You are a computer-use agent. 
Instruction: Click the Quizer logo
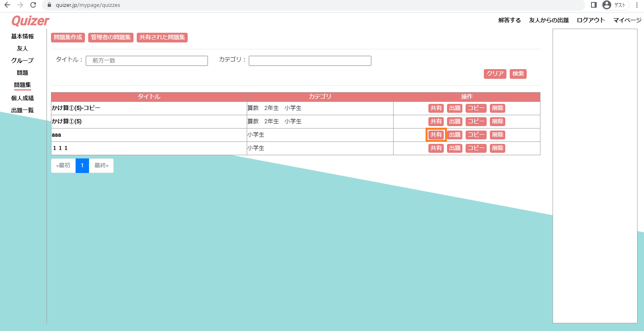coord(30,21)
